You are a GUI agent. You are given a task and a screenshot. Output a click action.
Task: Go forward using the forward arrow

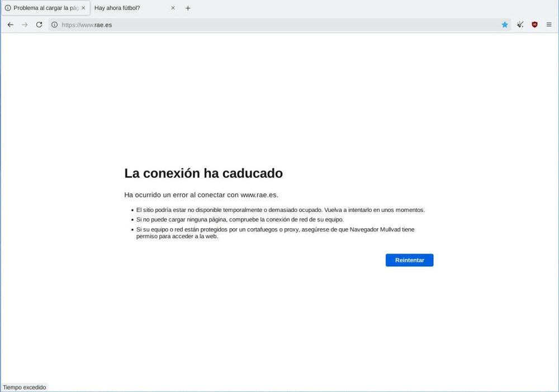click(x=25, y=25)
